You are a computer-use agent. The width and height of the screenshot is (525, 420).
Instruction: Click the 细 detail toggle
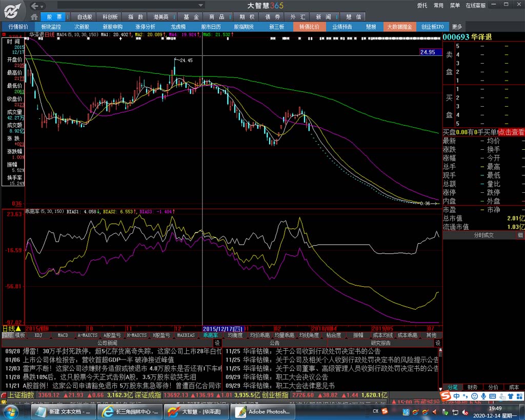520,235
